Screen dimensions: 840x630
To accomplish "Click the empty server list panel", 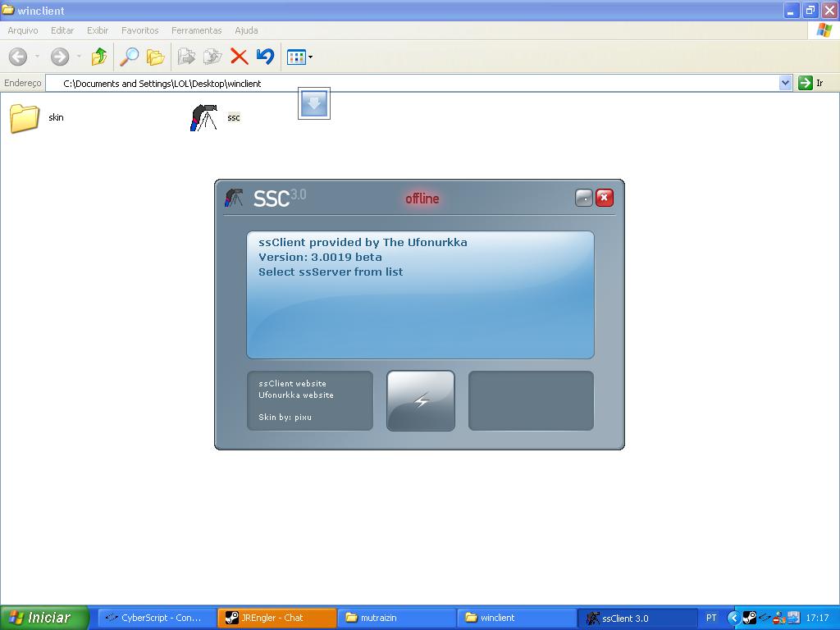I will click(531, 400).
